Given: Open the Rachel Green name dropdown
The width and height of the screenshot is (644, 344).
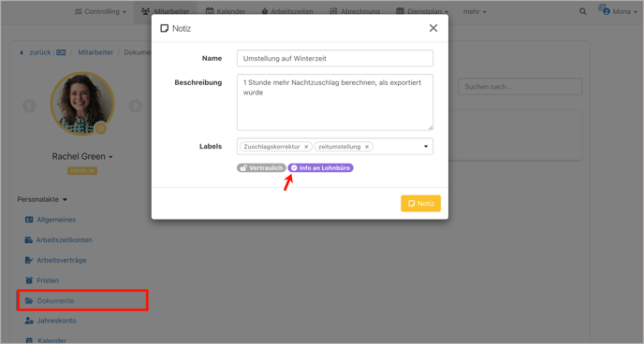Looking at the screenshot, I should [x=82, y=157].
